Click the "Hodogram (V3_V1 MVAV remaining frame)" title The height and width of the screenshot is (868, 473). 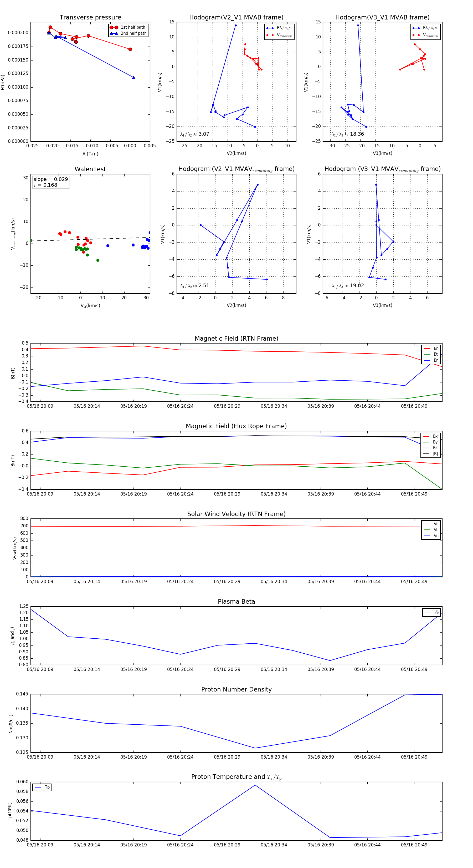click(382, 169)
